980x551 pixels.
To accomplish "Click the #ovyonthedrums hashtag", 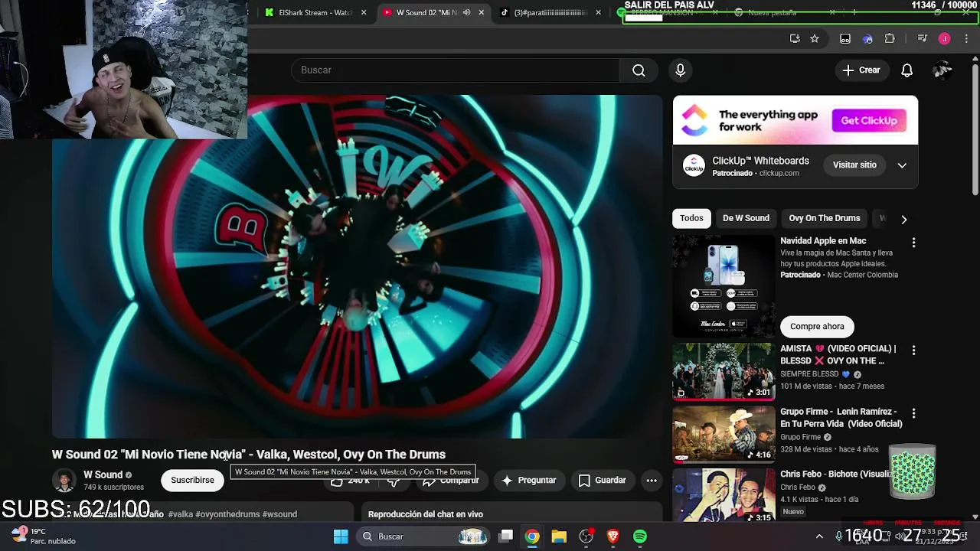I will tap(227, 514).
